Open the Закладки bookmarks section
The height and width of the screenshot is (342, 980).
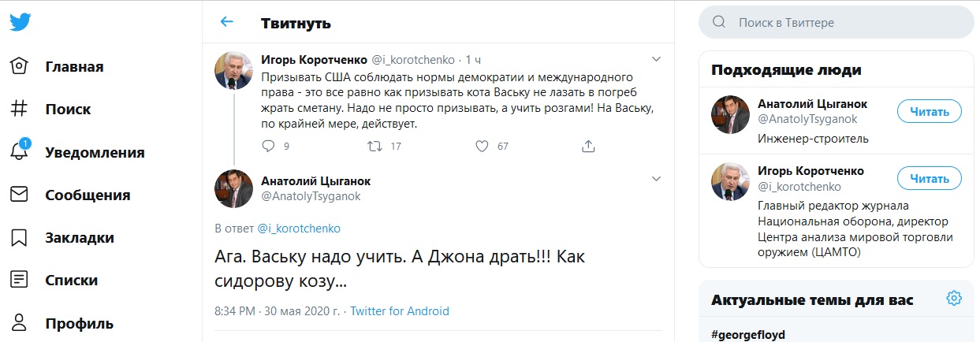tap(79, 237)
